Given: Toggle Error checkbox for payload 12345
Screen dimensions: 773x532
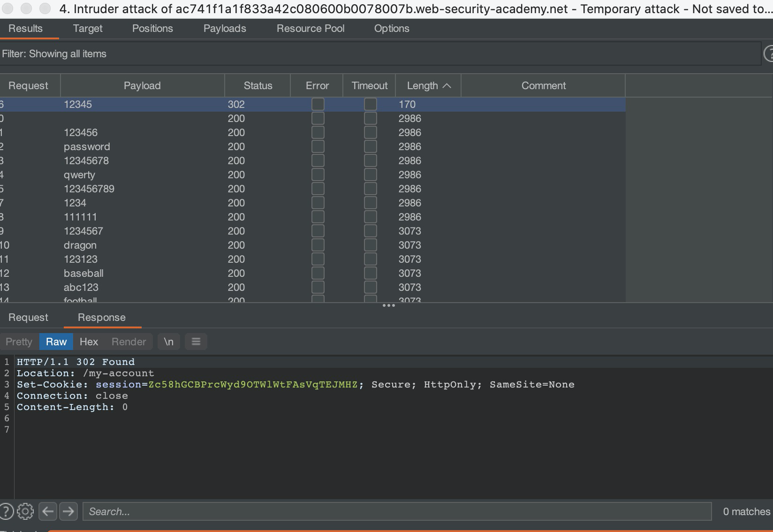Looking at the screenshot, I should pos(318,104).
